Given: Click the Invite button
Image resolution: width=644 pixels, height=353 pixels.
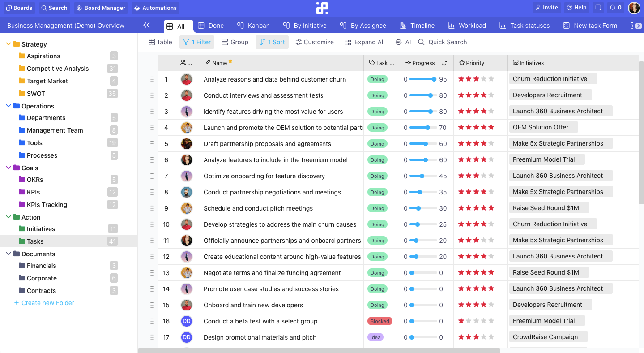Looking at the screenshot, I should [x=547, y=7].
